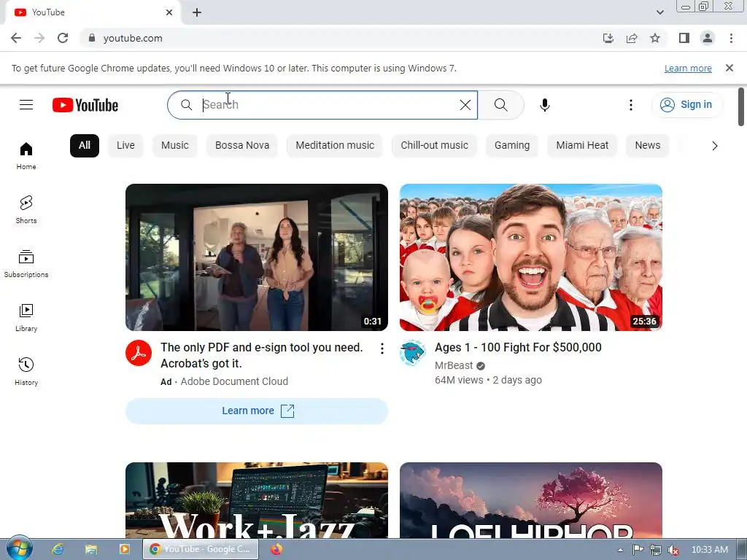747x560 pixels.
Task: Launch Firefox from the taskbar
Action: tap(276, 549)
